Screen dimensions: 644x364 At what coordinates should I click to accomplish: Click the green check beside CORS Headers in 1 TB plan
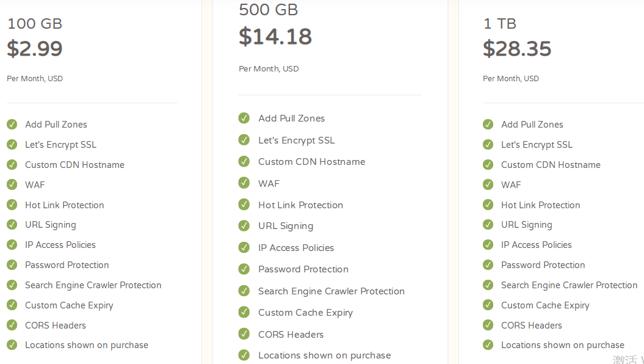coord(488,325)
